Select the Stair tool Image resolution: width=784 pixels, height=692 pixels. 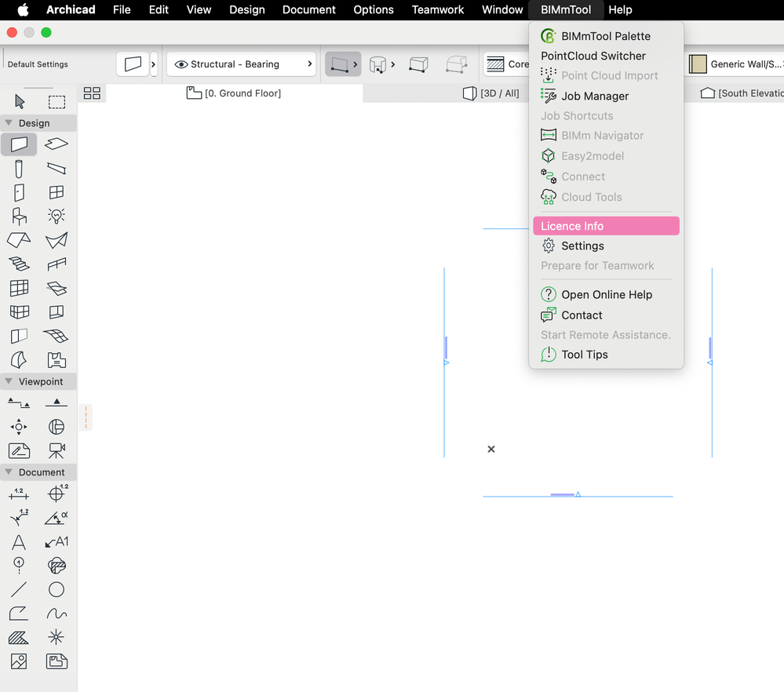[19, 264]
